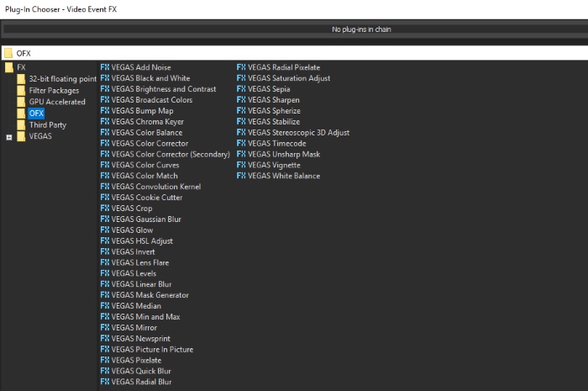Click the 'No plug-ins in chain' bar
The image size is (588, 391).
click(295, 29)
